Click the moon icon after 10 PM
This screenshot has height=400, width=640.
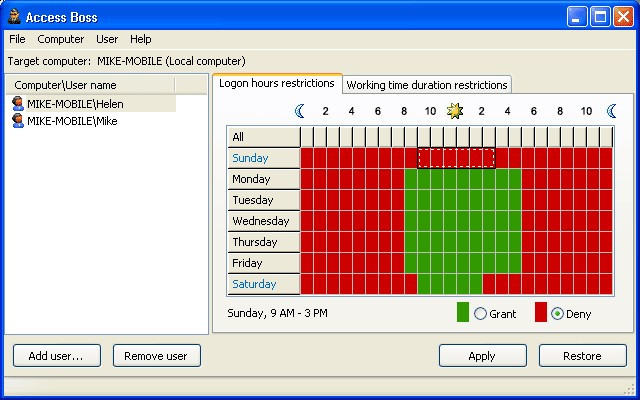coord(611,111)
